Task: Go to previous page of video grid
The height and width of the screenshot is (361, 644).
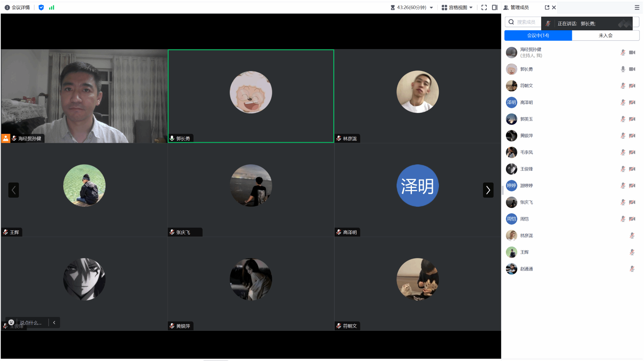Action: (14, 190)
